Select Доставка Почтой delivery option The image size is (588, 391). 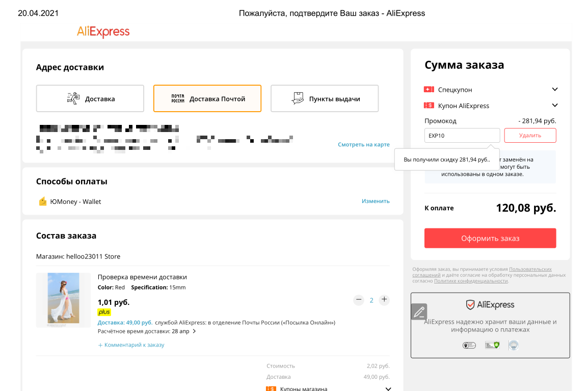pos(207,98)
